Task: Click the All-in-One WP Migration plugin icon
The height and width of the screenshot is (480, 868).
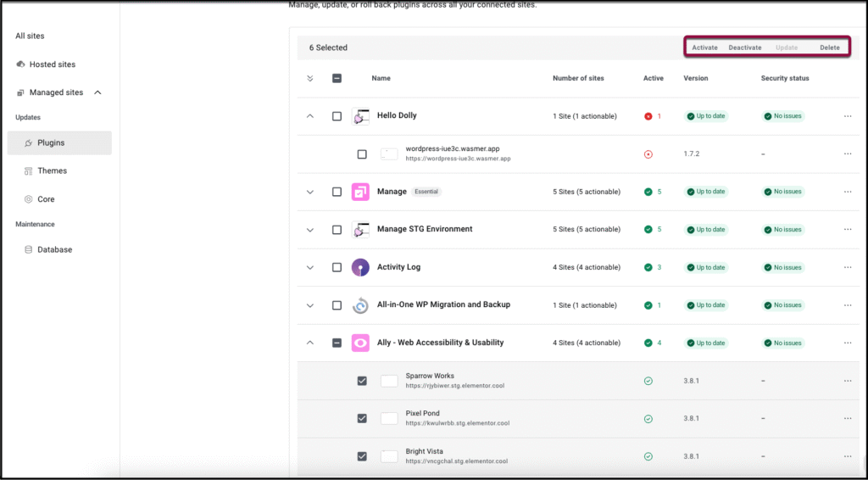Action: click(x=360, y=305)
